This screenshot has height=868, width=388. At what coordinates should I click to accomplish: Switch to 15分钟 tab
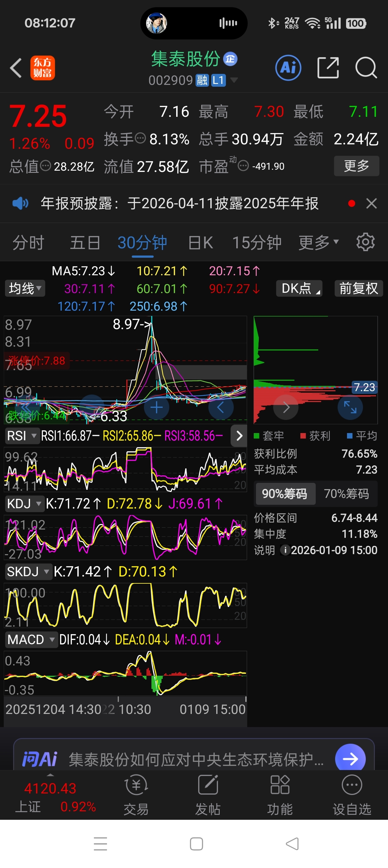pyautogui.click(x=257, y=242)
